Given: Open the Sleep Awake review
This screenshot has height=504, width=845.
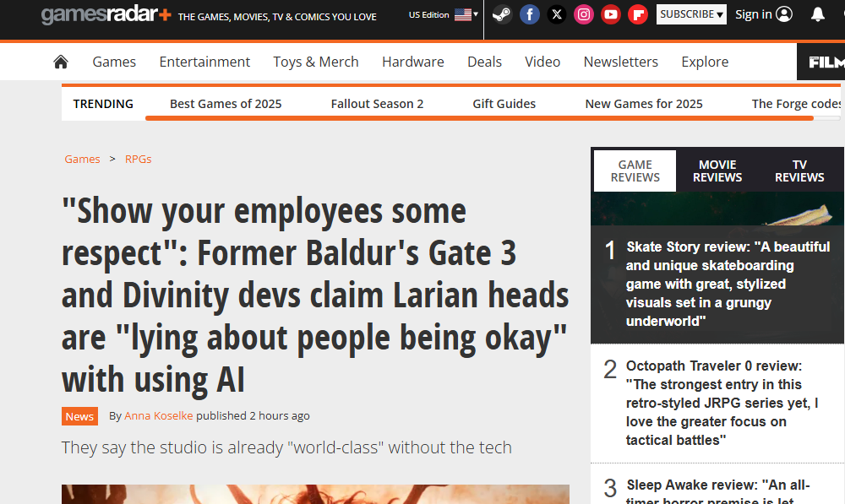Looking at the screenshot, I should coord(717,490).
